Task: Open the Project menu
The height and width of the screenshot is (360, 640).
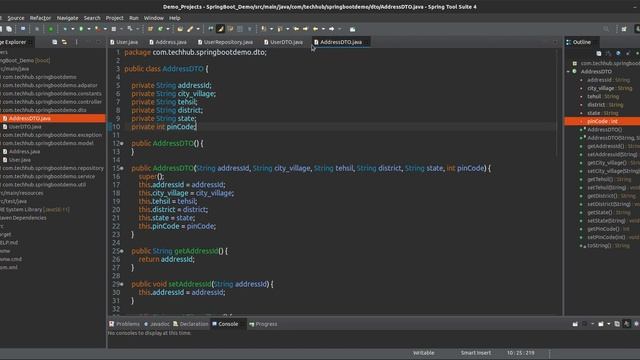Action: (114, 18)
